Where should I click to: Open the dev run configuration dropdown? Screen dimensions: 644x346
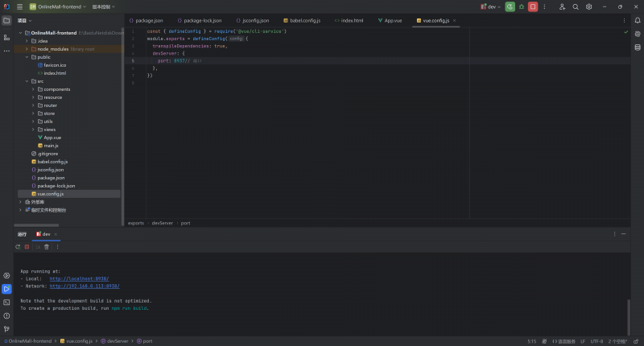coord(491,6)
